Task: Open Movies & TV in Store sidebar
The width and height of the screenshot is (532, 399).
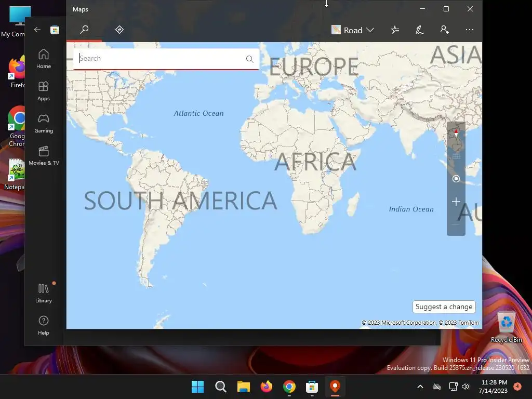Action: pos(44,156)
